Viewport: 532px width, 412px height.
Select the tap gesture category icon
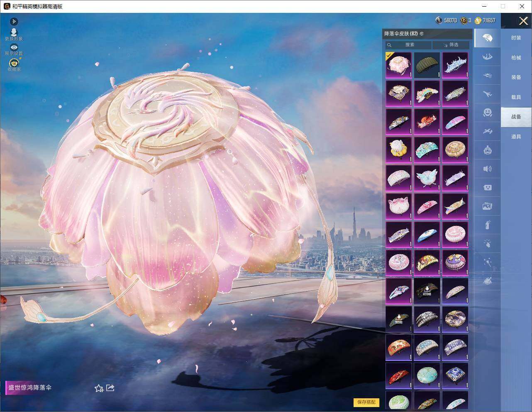[488, 244]
